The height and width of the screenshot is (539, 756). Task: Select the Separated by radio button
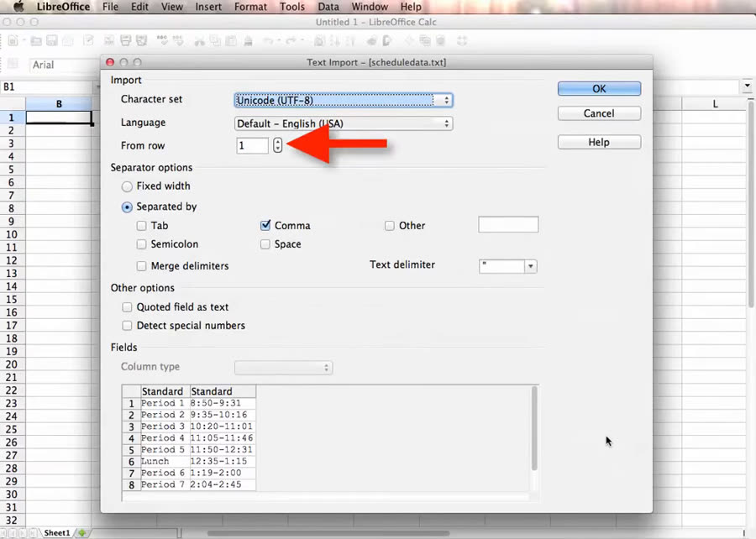[127, 207]
